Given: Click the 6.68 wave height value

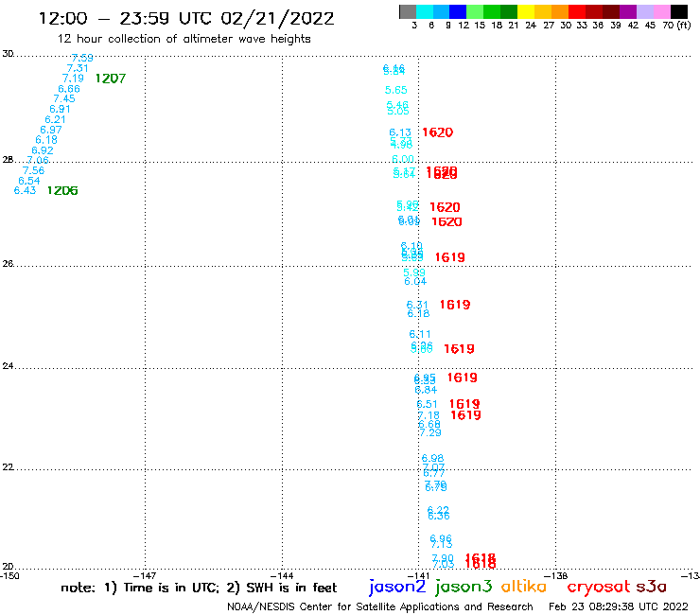Looking at the screenshot, I should tap(429, 424).
